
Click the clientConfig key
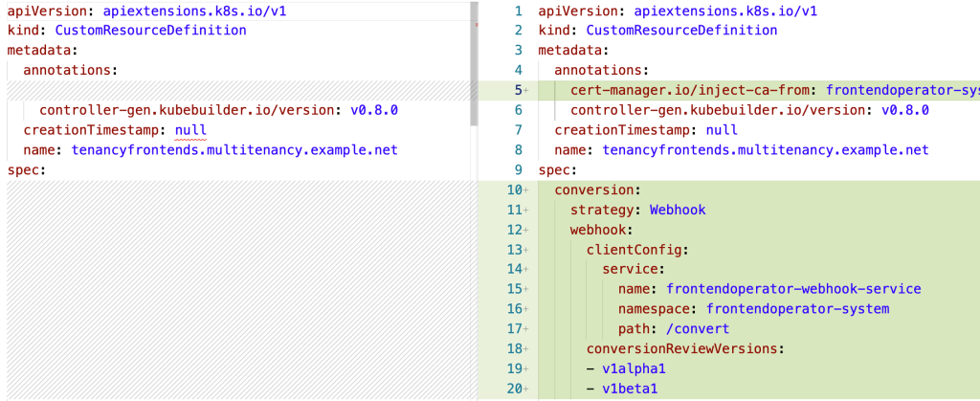635,250
